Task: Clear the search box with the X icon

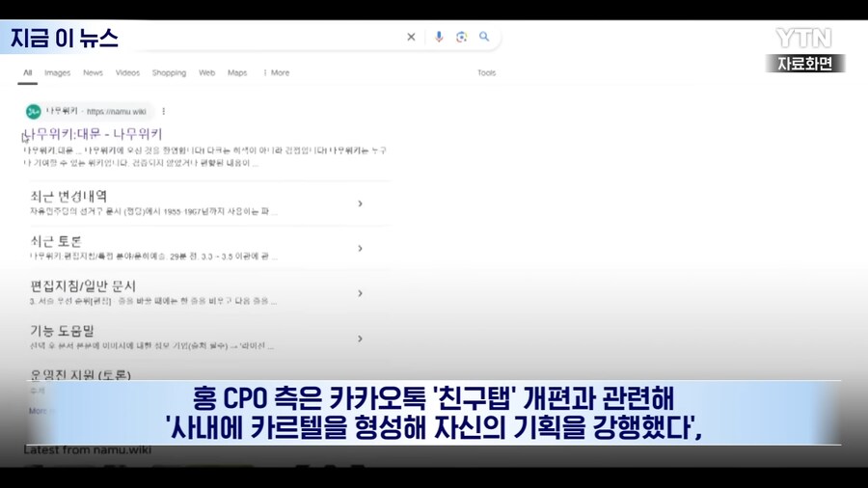Action: [x=411, y=37]
